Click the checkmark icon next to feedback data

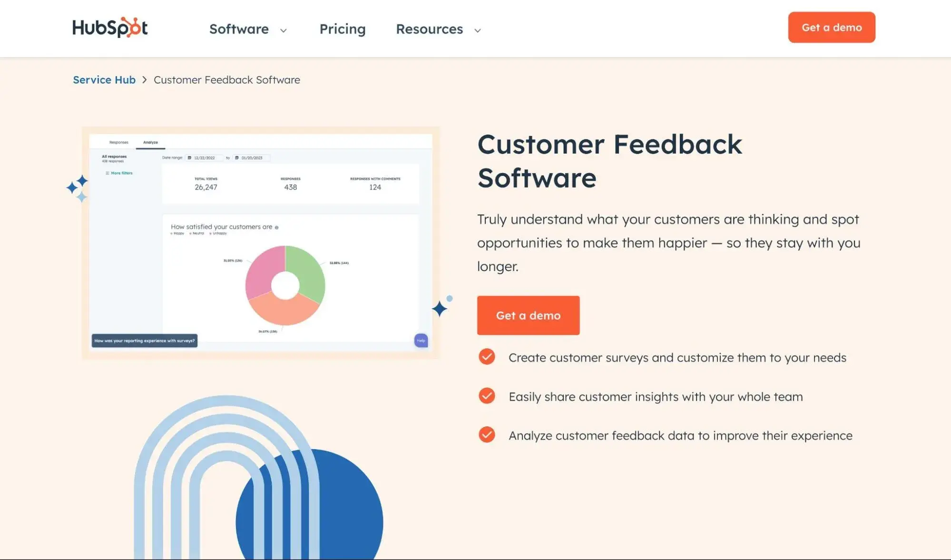click(486, 434)
